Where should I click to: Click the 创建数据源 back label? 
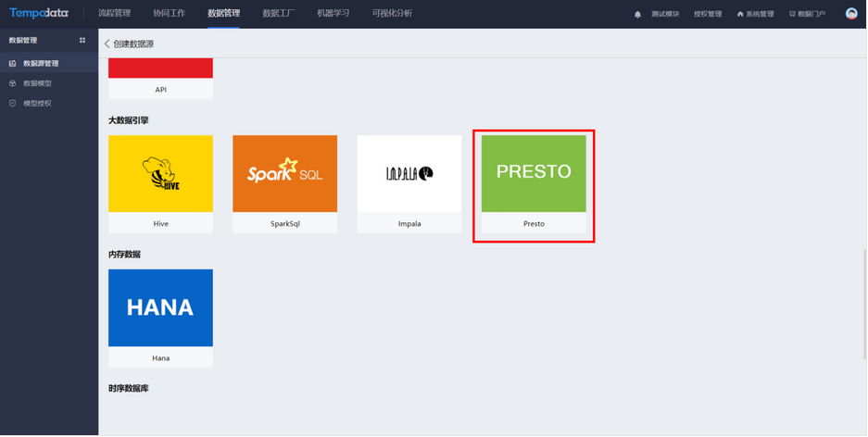point(133,44)
